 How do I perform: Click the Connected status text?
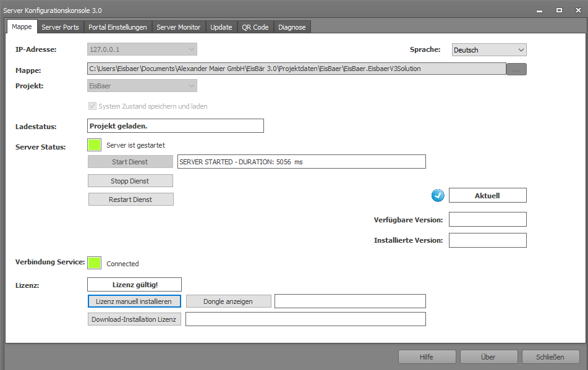pos(122,264)
